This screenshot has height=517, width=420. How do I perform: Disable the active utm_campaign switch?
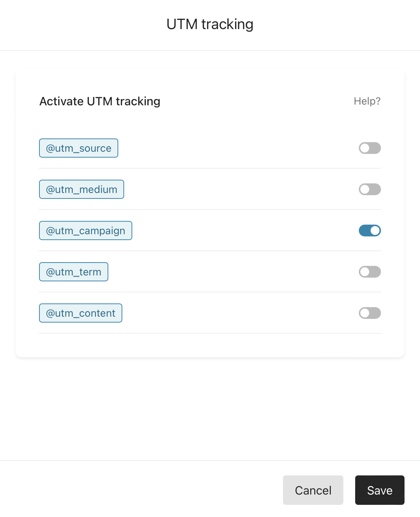[x=370, y=231]
